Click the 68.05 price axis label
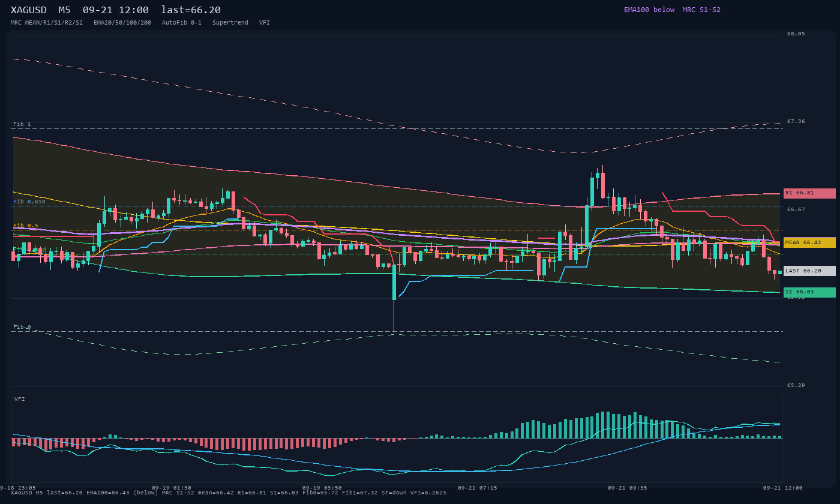840x504 pixels. (796, 34)
